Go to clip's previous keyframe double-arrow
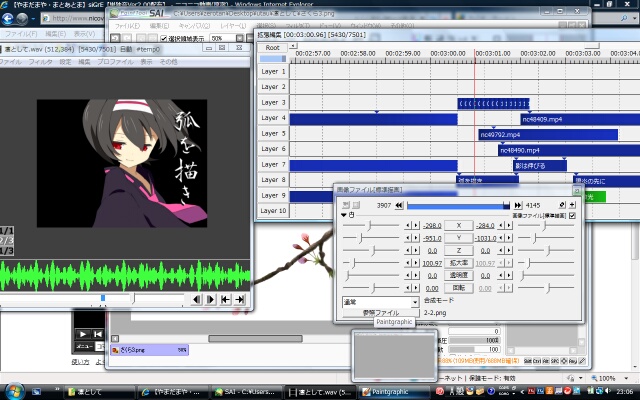This screenshot has height=400, width=640. point(399,205)
